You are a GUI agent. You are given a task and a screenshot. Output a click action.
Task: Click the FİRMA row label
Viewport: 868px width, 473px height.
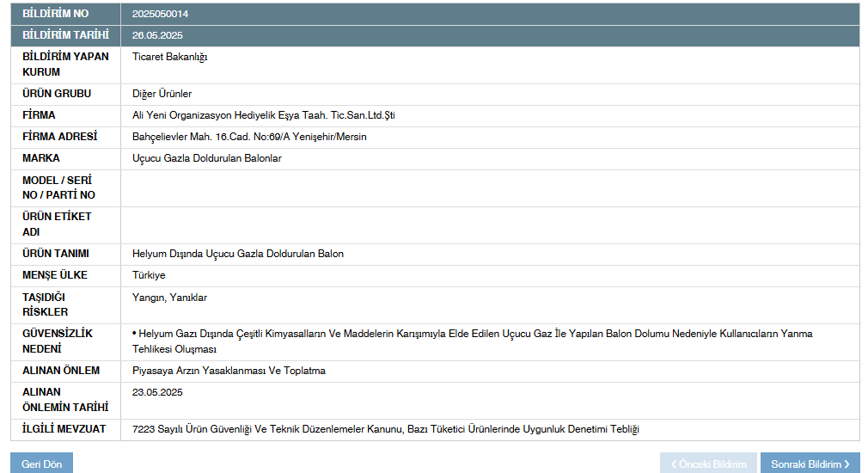(39, 115)
